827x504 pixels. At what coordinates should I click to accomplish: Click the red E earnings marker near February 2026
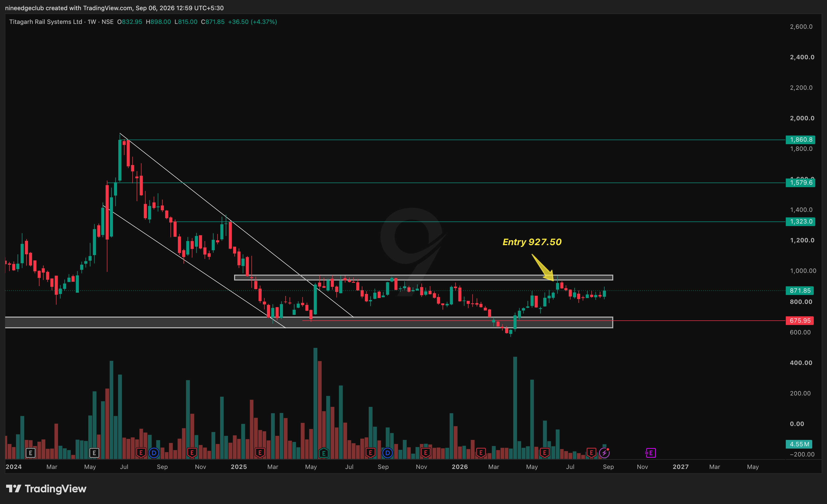481,453
